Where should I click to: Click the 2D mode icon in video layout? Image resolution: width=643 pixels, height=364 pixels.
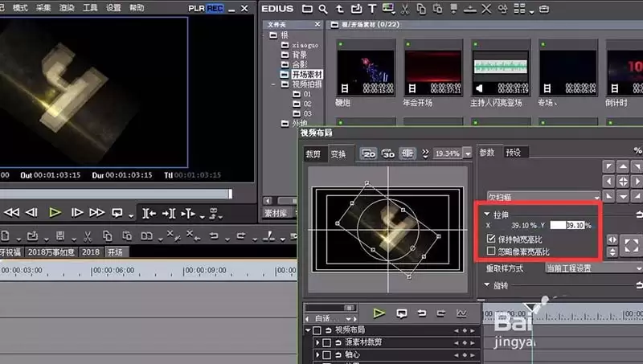[x=368, y=153]
